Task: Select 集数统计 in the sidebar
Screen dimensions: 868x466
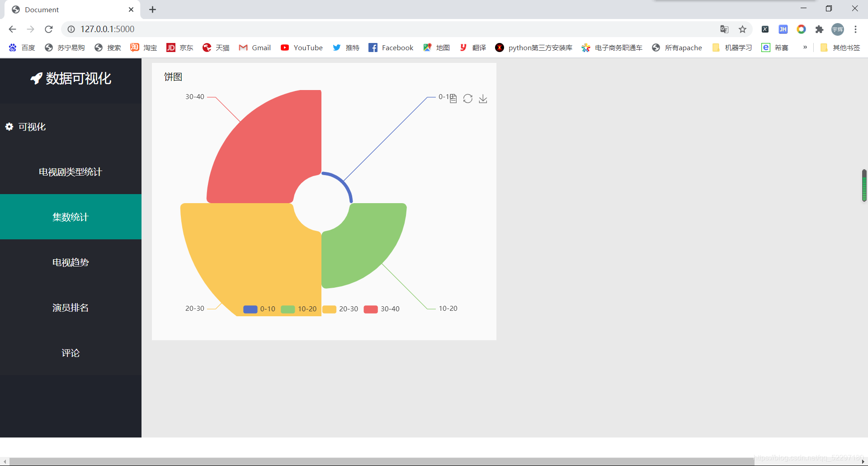Action: coord(71,217)
